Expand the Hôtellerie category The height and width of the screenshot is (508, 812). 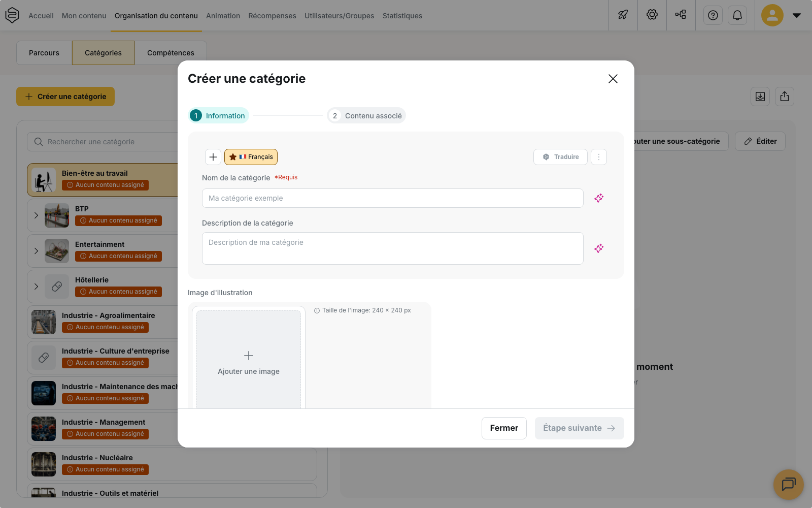pos(36,287)
